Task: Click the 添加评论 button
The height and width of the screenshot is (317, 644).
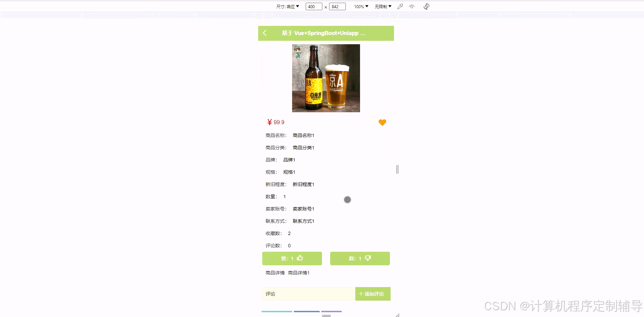Action: [x=373, y=294]
